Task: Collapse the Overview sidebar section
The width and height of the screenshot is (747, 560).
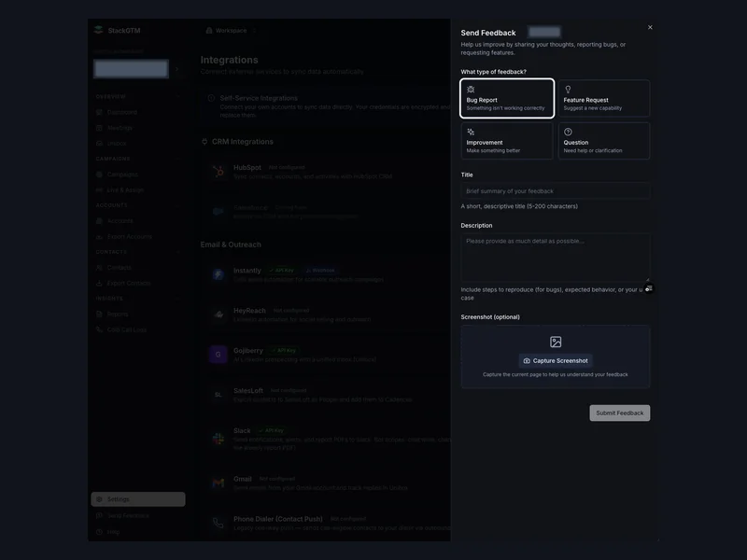Action: point(177,97)
